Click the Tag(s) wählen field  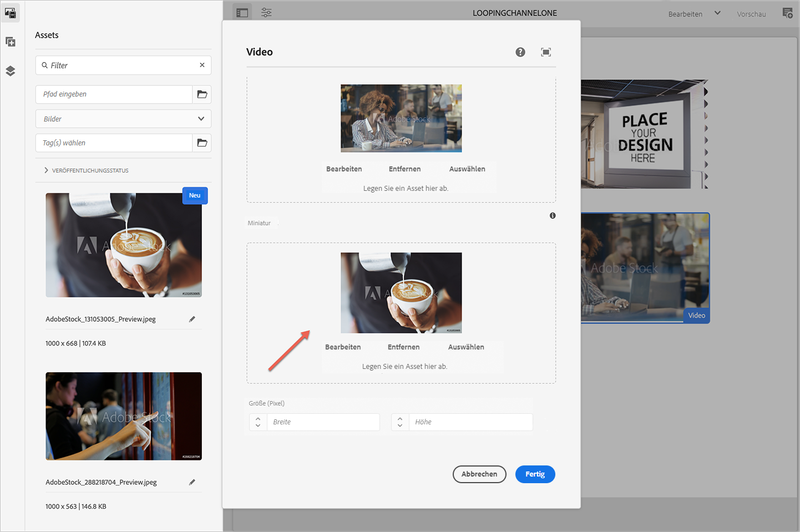pyautogui.click(x=114, y=143)
